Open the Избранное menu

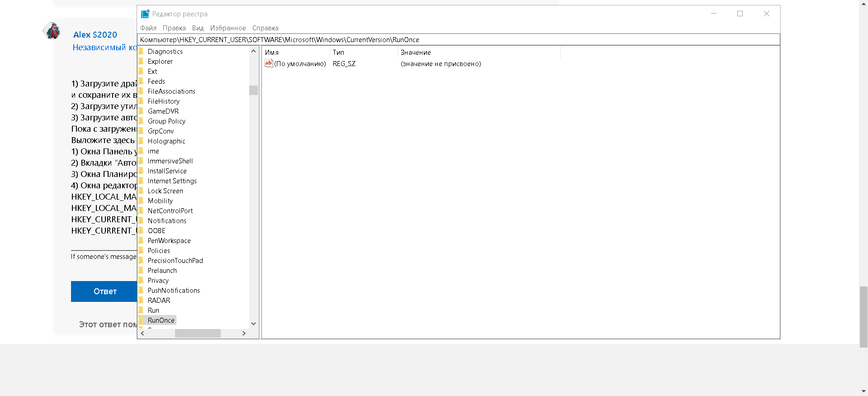pyautogui.click(x=228, y=28)
